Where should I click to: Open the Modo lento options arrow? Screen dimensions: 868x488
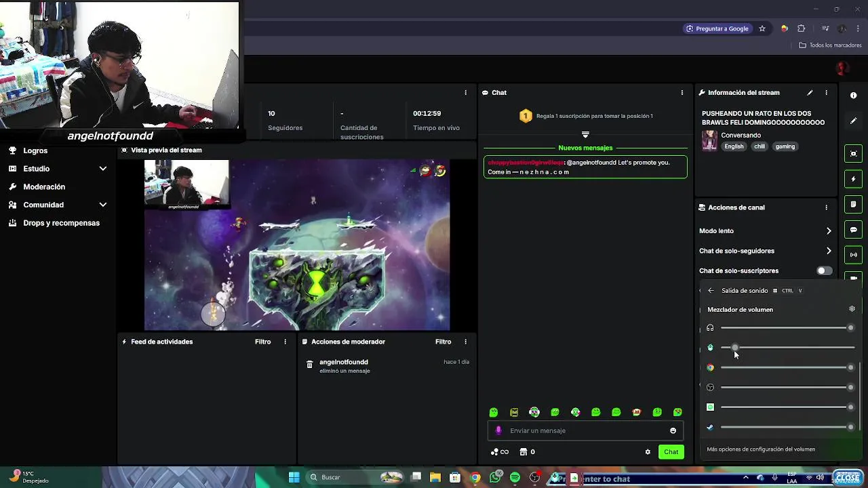[829, 231]
